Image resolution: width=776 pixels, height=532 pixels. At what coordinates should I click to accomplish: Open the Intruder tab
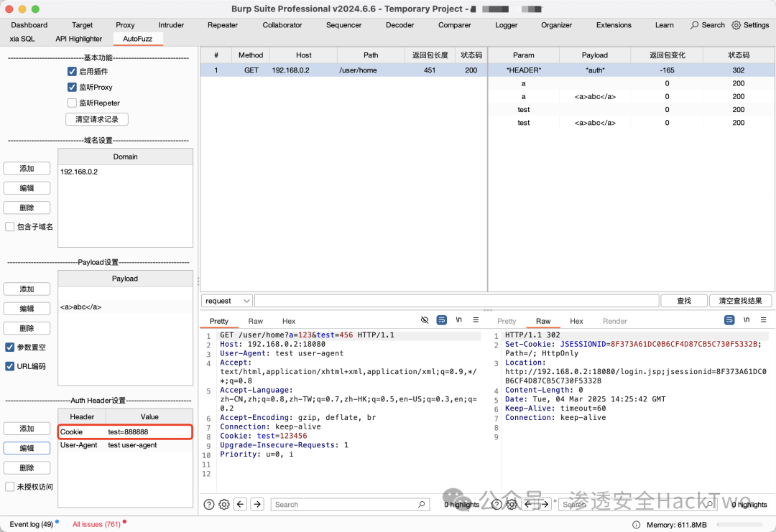pyautogui.click(x=171, y=24)
